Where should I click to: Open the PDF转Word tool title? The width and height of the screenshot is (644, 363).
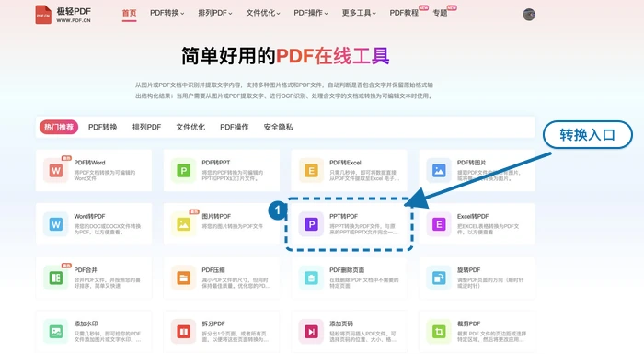[x=89, y=163]
